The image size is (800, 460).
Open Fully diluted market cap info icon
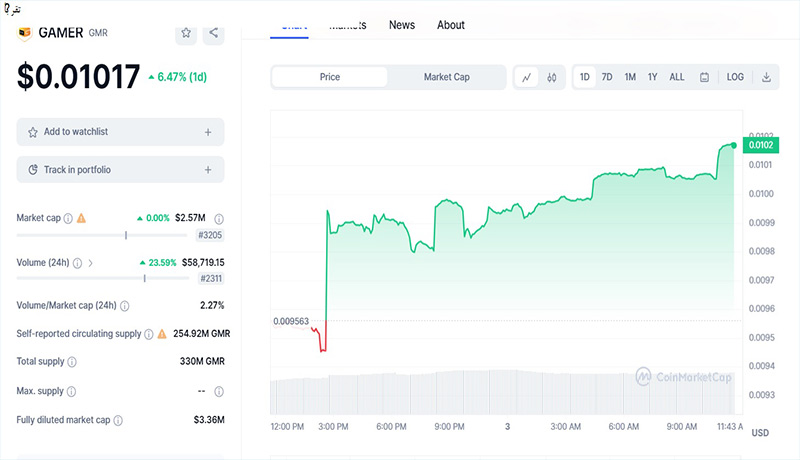pos(118,420)
